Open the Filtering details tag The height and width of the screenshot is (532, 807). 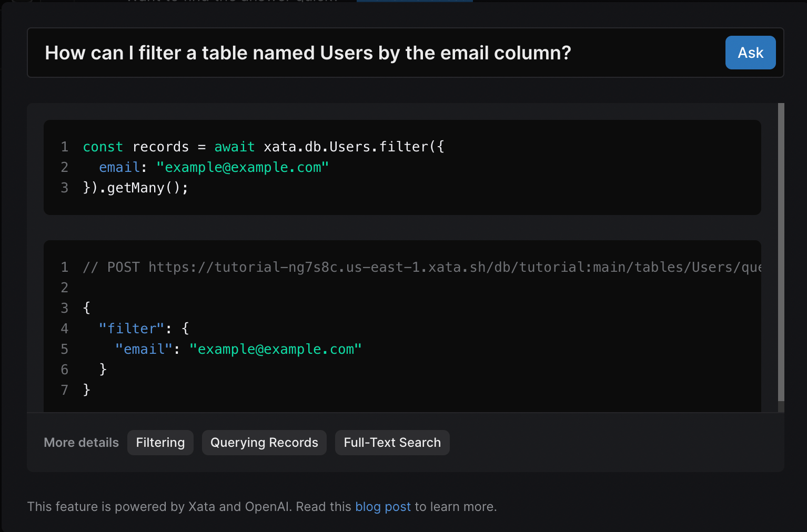click(160, 443)
